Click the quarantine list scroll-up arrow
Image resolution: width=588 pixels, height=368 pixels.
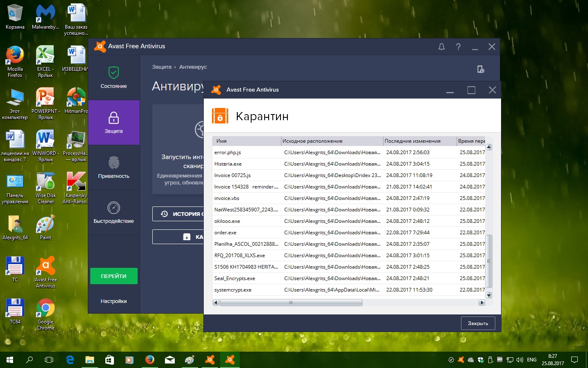489,147
